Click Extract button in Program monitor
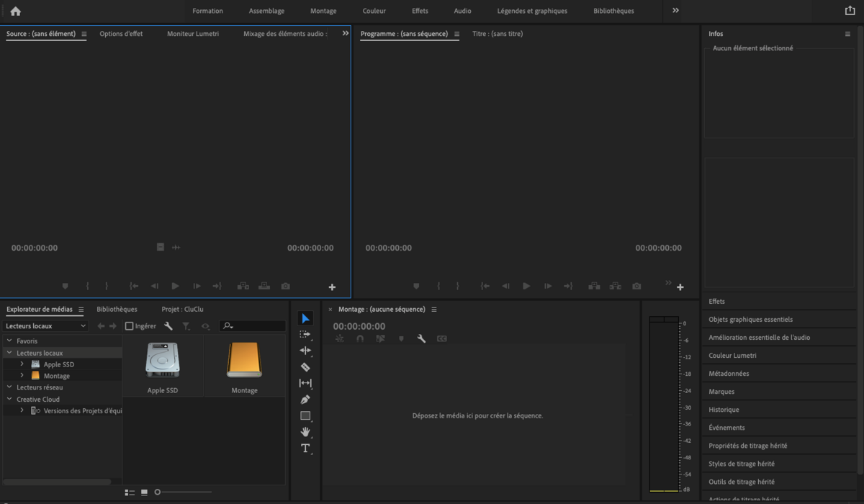 pyautogui.click(x=616, y=286)
